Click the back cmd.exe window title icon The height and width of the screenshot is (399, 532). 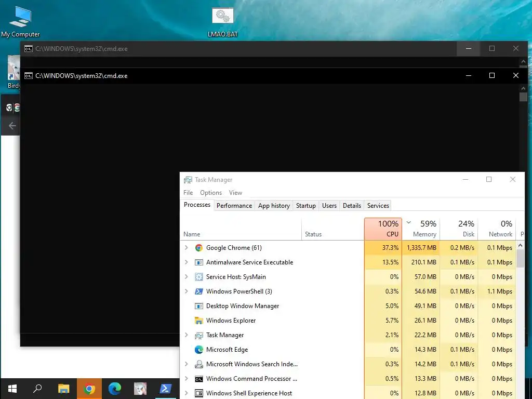29,49
